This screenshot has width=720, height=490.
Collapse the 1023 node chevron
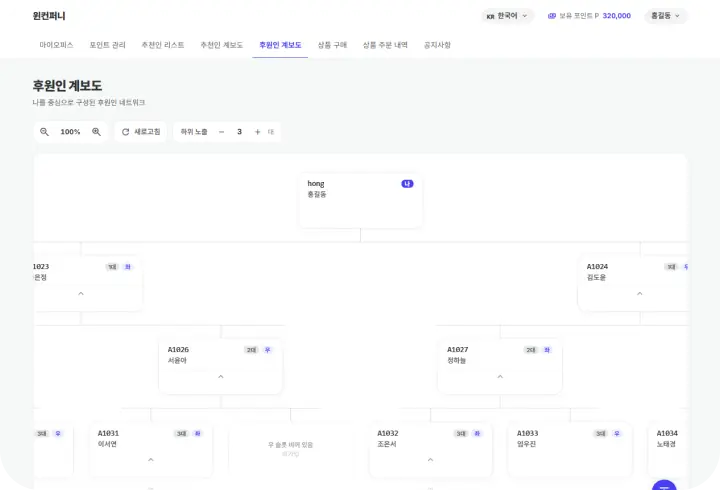coord(81,293)
